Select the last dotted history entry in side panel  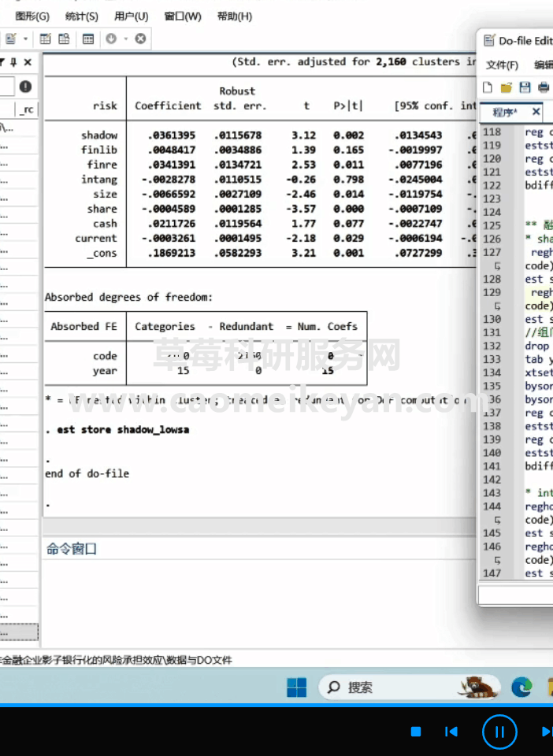(19, 632)
